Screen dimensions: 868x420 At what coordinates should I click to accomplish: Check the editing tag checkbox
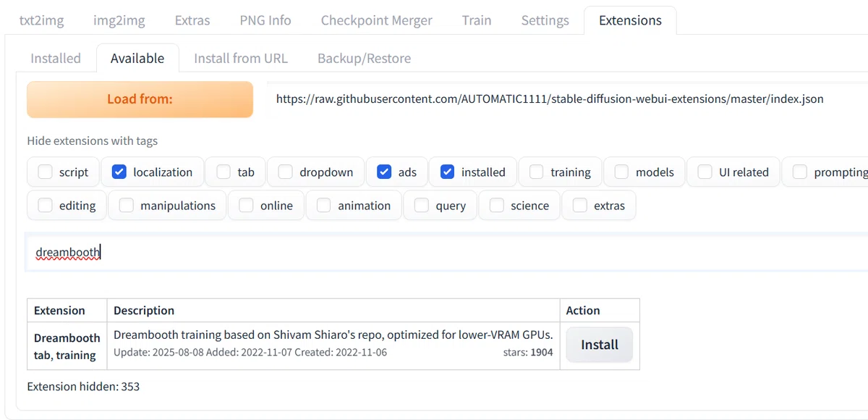[46, 206]
